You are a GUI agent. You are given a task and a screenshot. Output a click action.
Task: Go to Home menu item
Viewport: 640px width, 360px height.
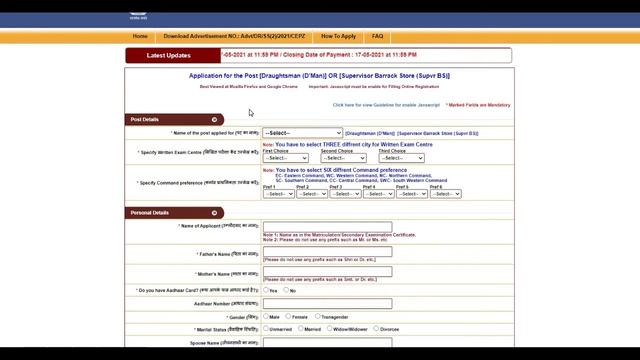[x=140, y=36]
